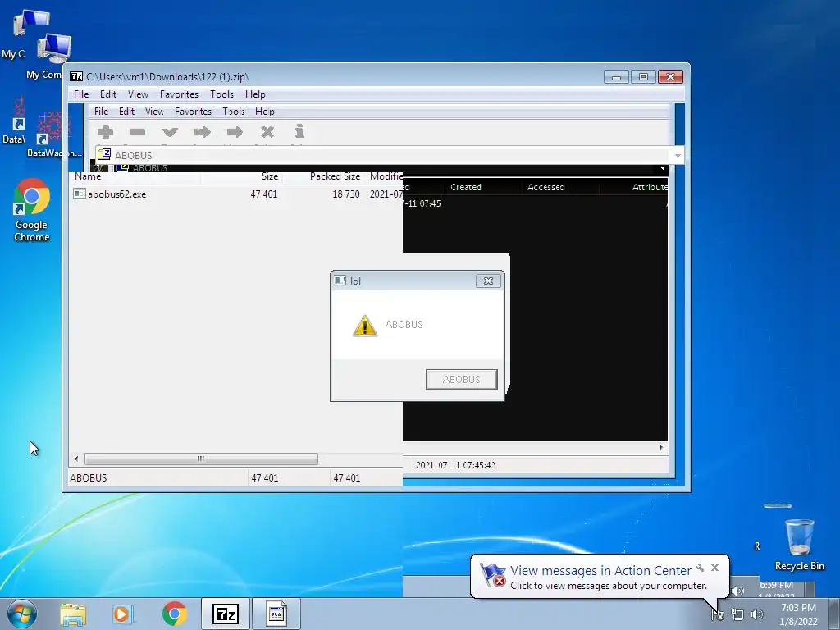Open the top Edit menu
Image resolution: width=840 pixels, height=630 pixels.
pyautogui.click(x=108, y=94)
